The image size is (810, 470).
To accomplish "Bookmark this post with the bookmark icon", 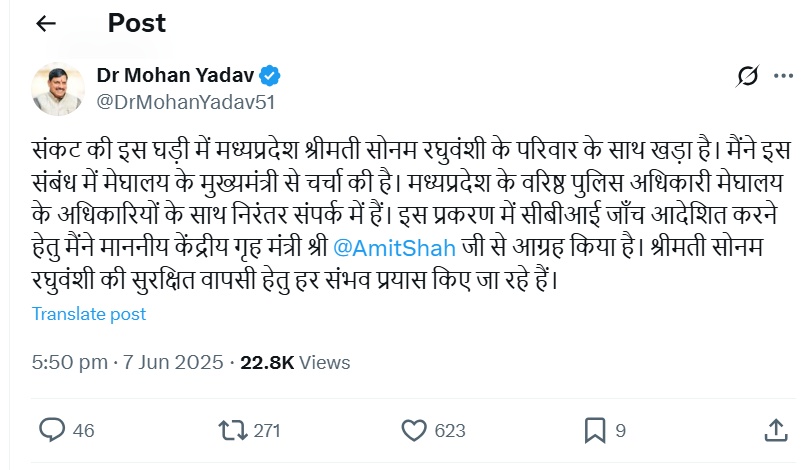I will pyautogui.click(x=595, y=430).
